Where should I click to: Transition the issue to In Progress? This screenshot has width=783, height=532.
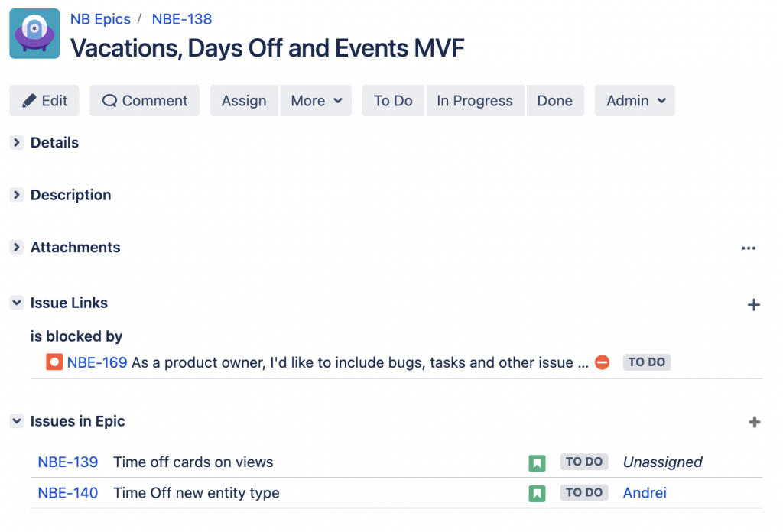[475, 100]
